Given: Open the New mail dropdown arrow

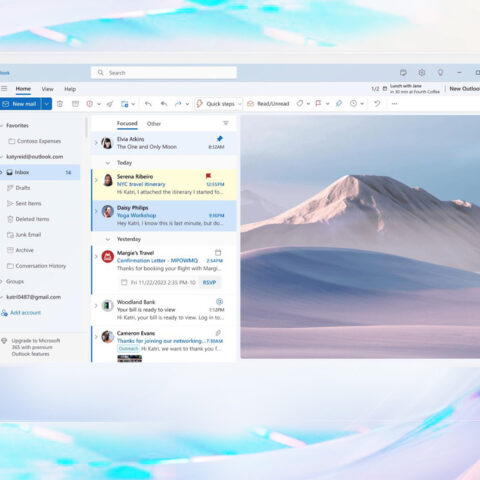Looking at the screenshot, I should (x=46, y=104).
